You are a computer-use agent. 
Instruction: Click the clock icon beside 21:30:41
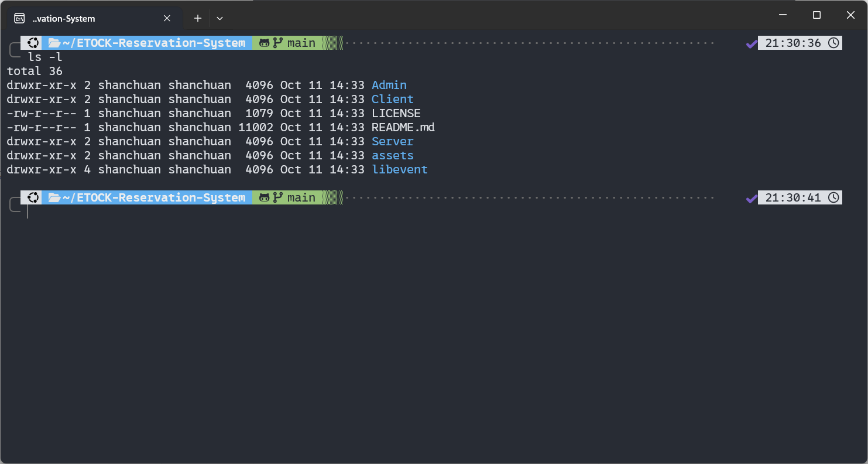[x=833, y=197]
